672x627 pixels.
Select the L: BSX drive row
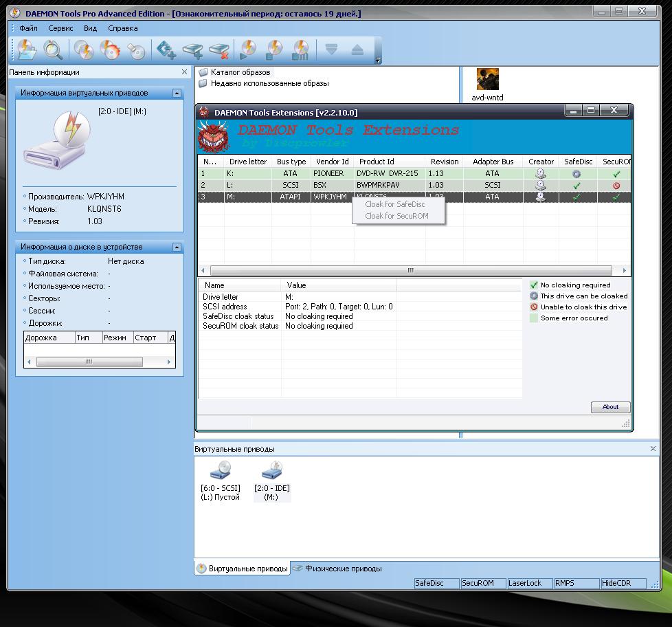pos(414,185)
